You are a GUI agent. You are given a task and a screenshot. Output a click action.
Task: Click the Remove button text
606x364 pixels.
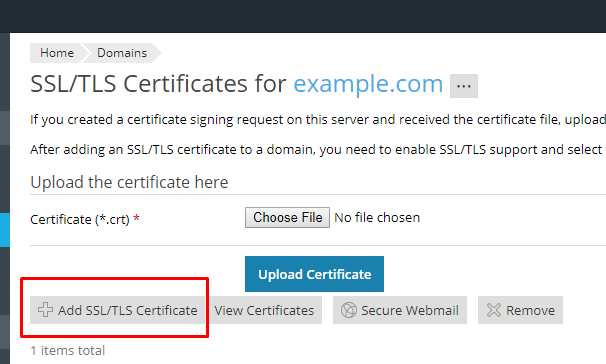point(530,310)
